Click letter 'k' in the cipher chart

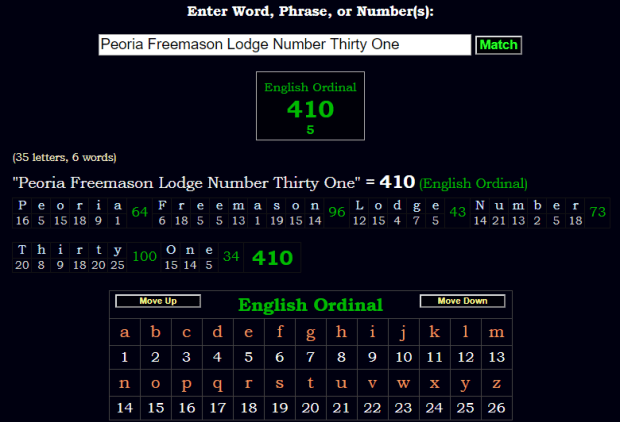435,332
